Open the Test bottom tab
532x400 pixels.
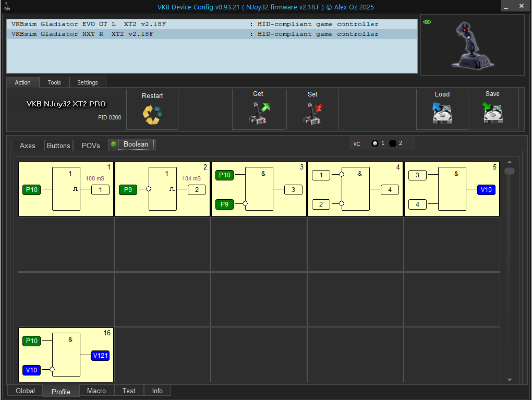pos(129,391)
